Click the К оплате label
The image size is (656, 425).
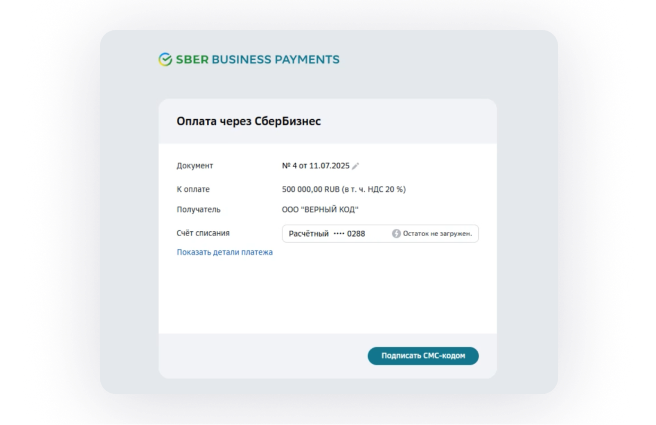193,189
